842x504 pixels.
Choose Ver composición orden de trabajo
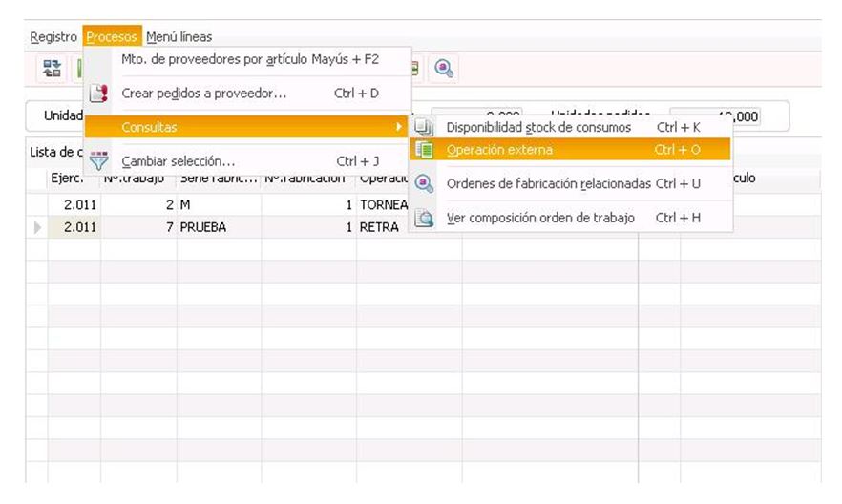point(570,218)
